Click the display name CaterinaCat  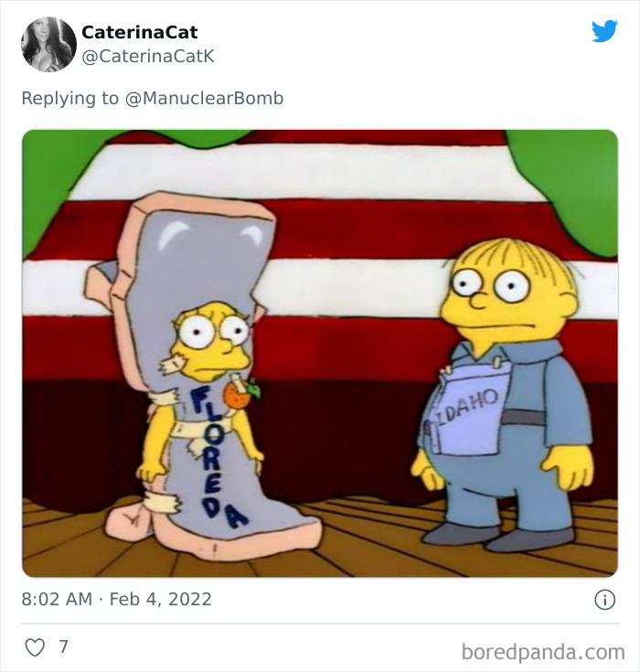[139, 32]
